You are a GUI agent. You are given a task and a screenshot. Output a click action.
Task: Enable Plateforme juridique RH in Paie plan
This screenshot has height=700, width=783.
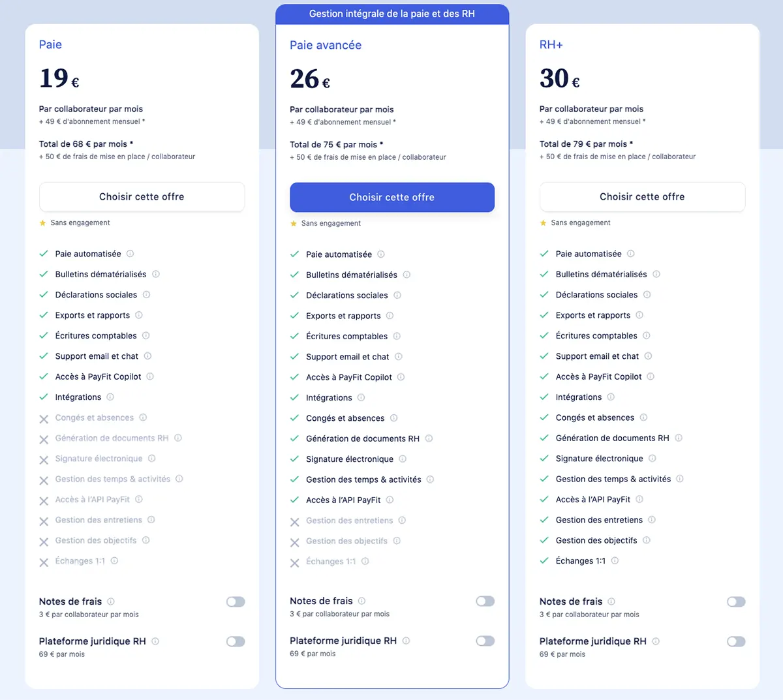(x=236, y=641)
